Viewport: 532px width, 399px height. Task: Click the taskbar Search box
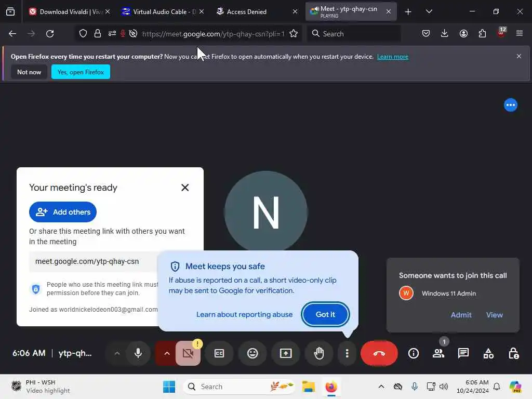click(x=239, y=387)
